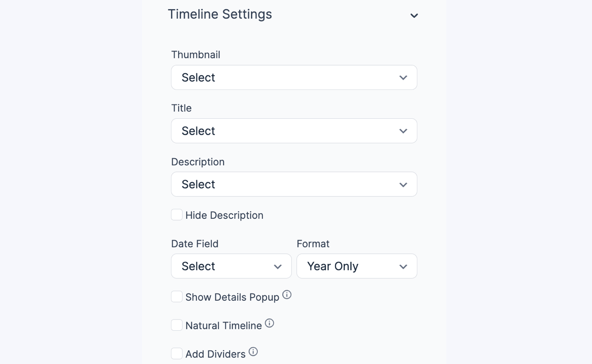592x364 pixels.
Task: Enable Natural Timeline
Action: pyautogui.click(x=177, y=325)
